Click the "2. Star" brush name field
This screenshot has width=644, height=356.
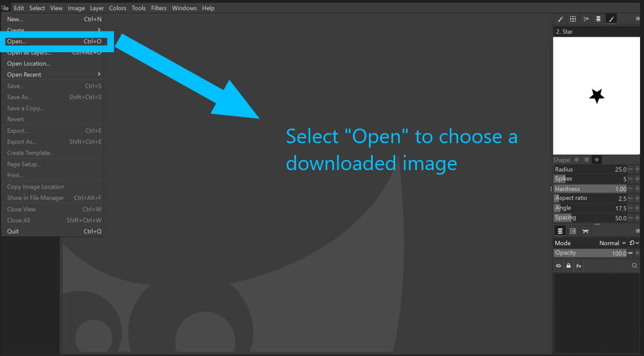[596, 31]
